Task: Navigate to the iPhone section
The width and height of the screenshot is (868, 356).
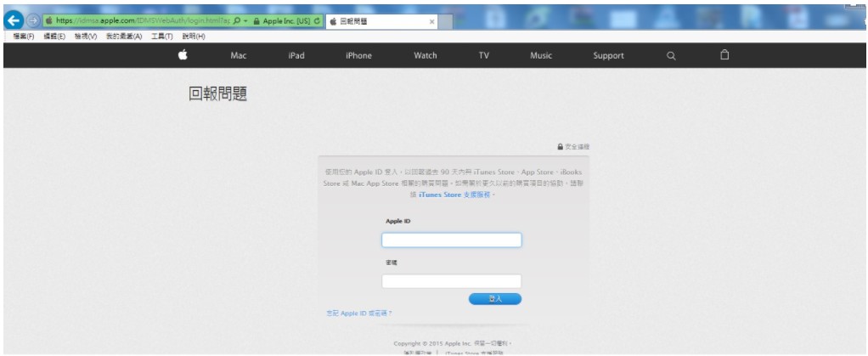Action: coord(358,56)
